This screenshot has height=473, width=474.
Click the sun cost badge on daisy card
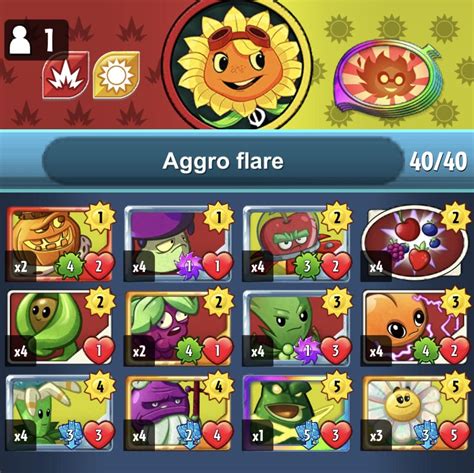(x=455, y=387)
